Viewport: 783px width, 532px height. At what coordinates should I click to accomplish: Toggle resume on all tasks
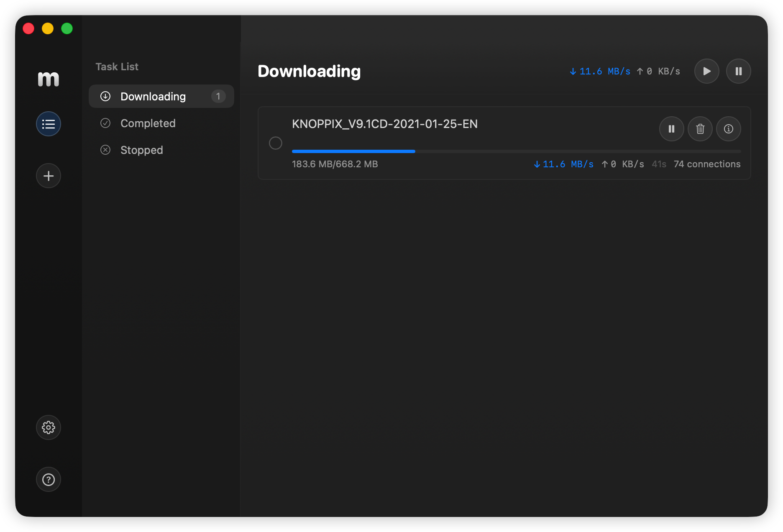706,71
